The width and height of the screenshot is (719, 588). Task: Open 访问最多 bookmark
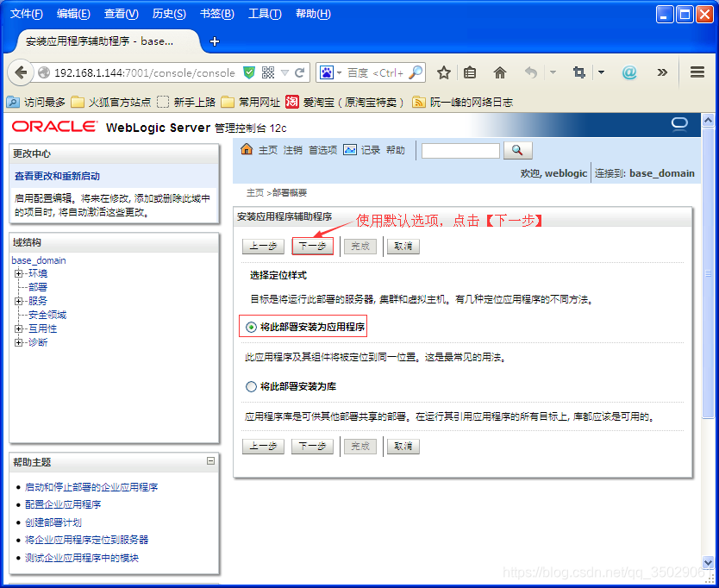click(35, 103)
